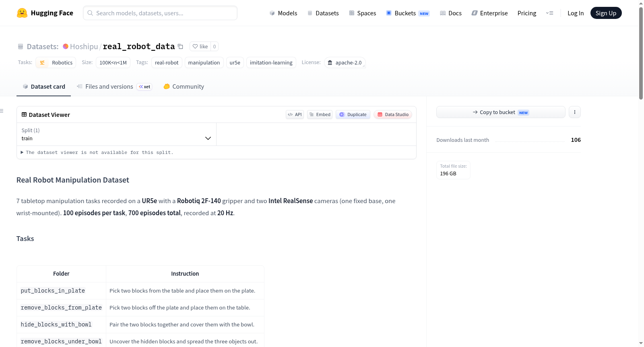Open the dataset viewer API button
644x347 pixels.
pyautogui.click(x=295, y=114)
